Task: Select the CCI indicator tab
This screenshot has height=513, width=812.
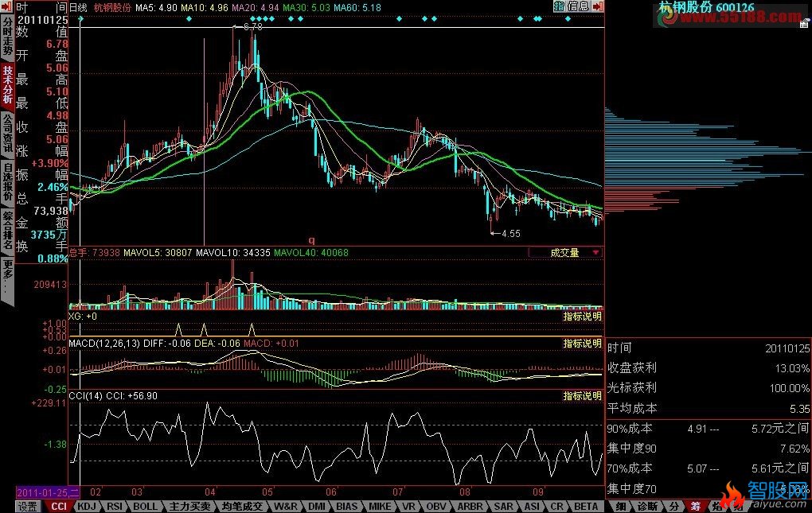Action: click(x=59, y=507)
